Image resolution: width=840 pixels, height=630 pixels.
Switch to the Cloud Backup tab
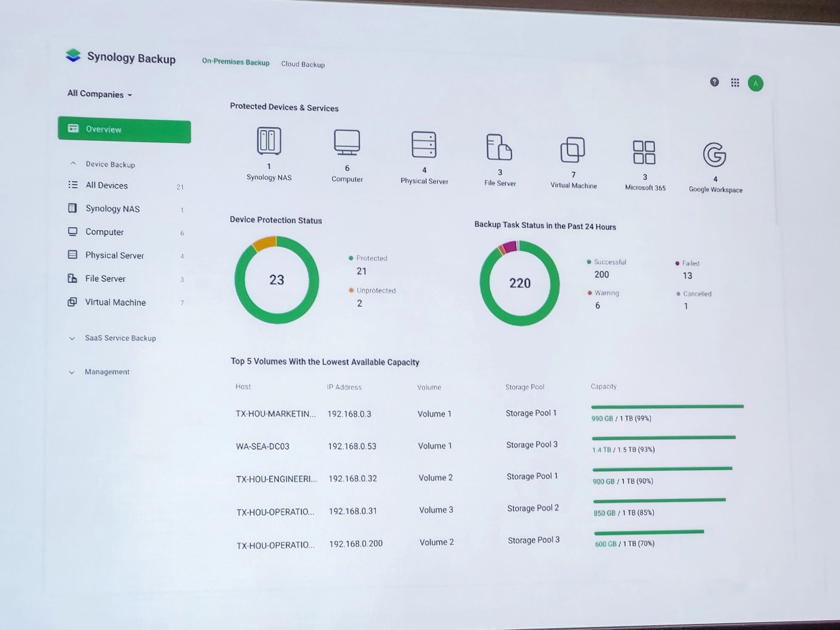[x=303, y=64]
